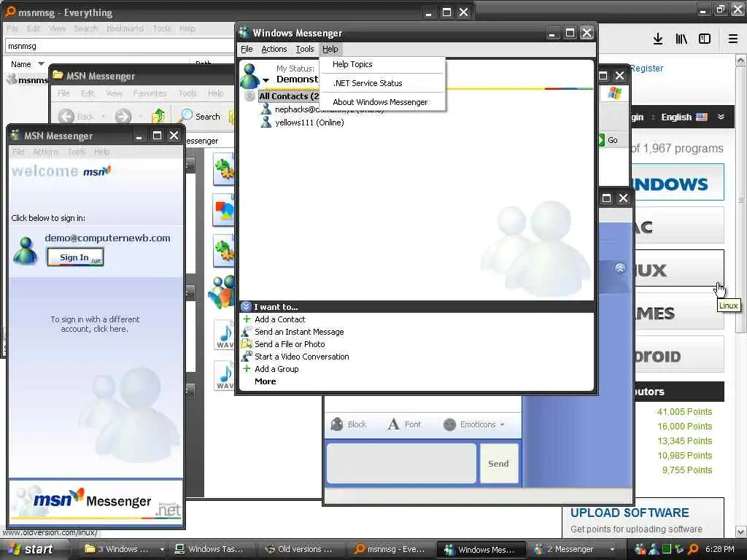Image resolution: width=747 pixels, height=560 pixels.
Task: Select contact yellows111 (Online)
Action: pyautogui.click(x=309, y=122)
